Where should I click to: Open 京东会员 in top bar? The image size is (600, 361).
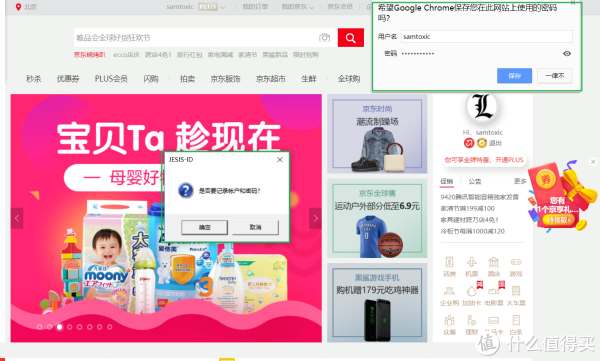340,7
